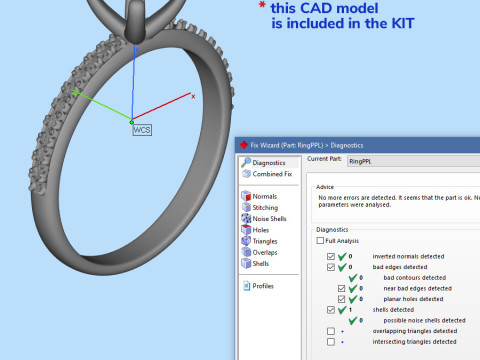This screenshot has width=480, height=360.
Task: Click 'bad edges detected' text
Action: [x=400, y=267]
